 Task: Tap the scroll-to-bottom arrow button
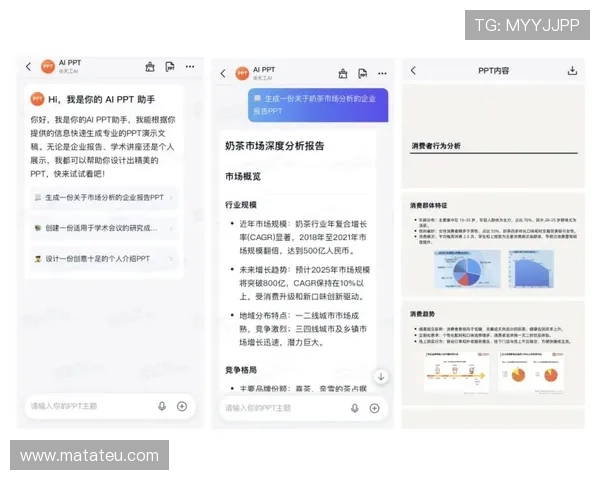[x=381, y=377]
